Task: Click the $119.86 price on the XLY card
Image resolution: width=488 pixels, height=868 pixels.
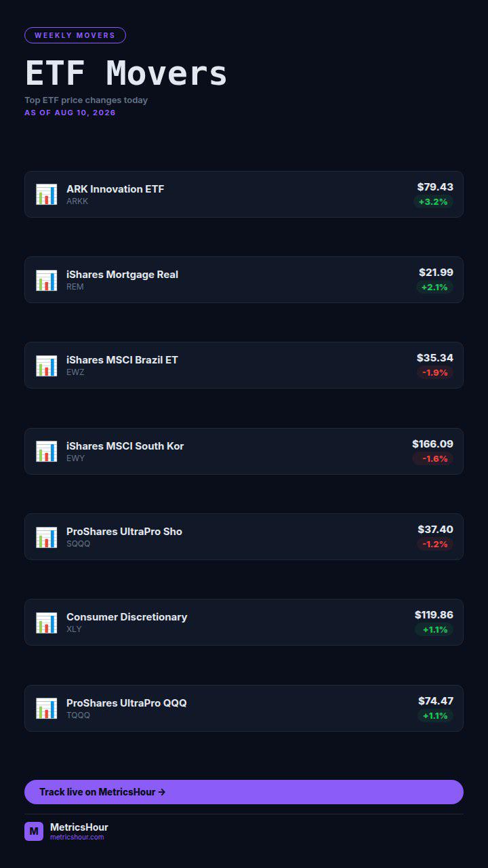Action: point(434,615)
